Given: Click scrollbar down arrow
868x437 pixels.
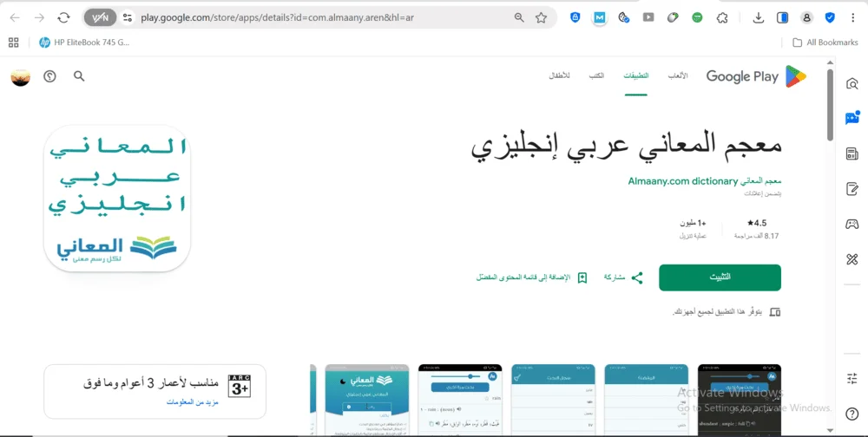Looking at the screenshot, I should click(830, 430).
